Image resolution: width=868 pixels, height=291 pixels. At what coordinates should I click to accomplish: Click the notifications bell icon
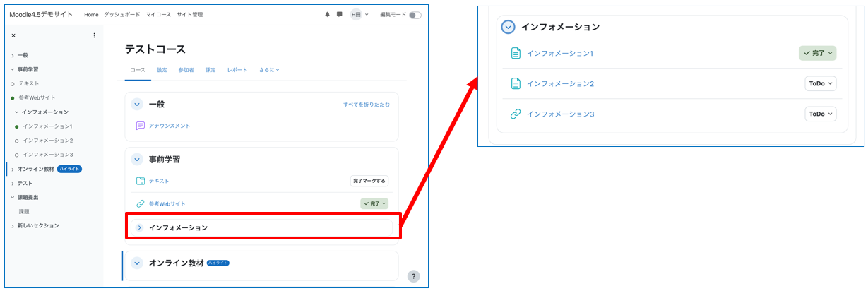pyautogui.click(x=327, y=15)
